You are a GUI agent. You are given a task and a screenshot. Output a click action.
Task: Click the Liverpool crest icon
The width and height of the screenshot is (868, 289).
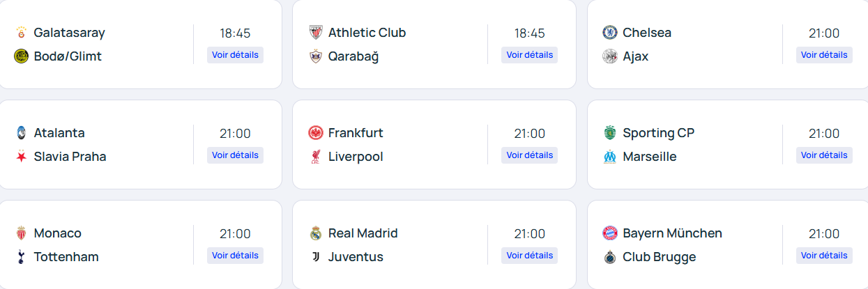point(316,157)
